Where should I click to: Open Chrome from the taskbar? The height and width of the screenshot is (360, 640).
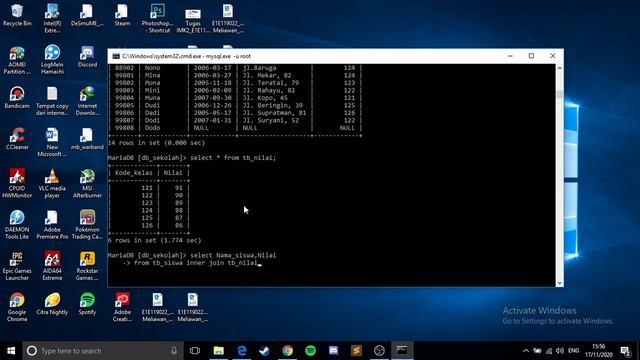(287, 351)
